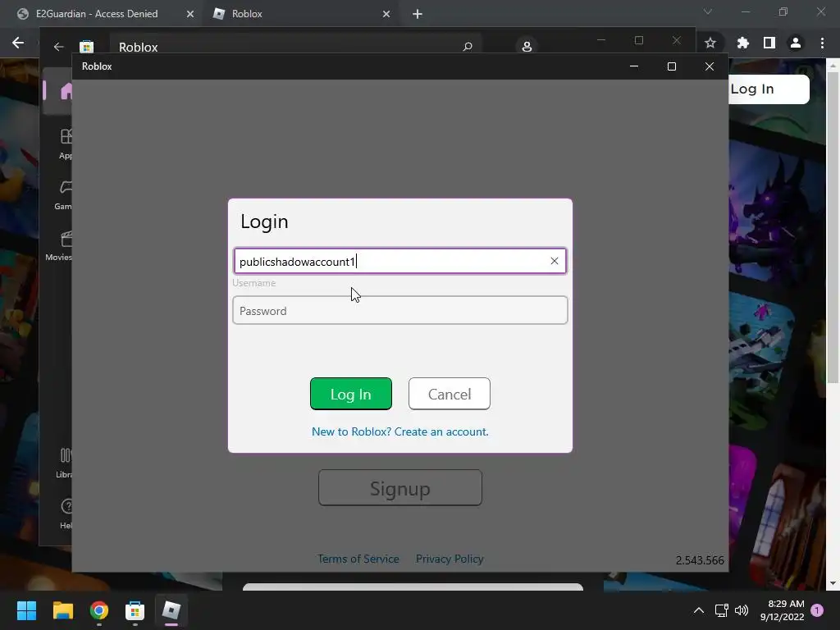This screenshot has height=630, width=840.
Task: Open clock and date 8:29 AM
Action: tap(782, 610)
